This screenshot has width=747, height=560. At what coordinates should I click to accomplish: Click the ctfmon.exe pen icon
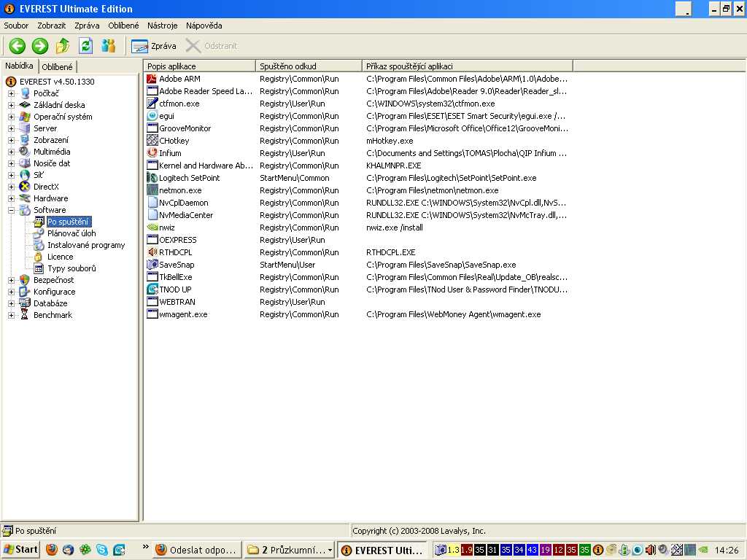coord(152,104)
